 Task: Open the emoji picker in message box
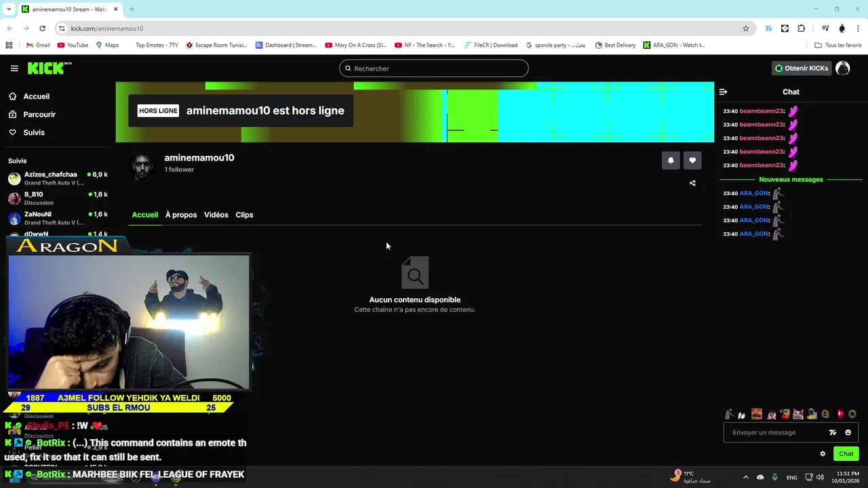pyautogui.click(x=848, y=432)
